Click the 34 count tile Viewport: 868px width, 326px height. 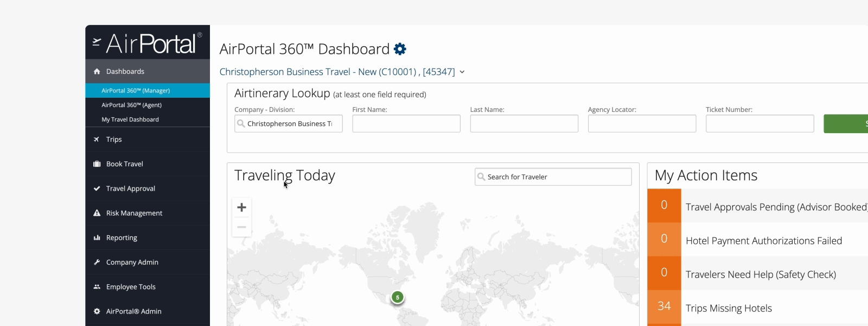pos(664,306)
